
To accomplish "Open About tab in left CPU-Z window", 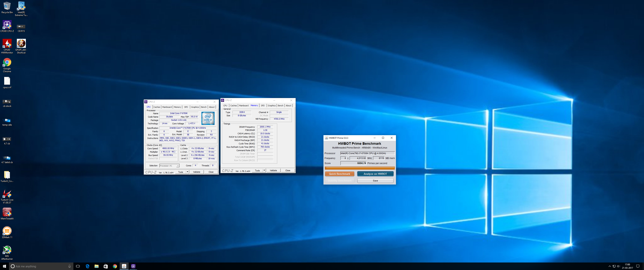I will (x=212, y=107).
